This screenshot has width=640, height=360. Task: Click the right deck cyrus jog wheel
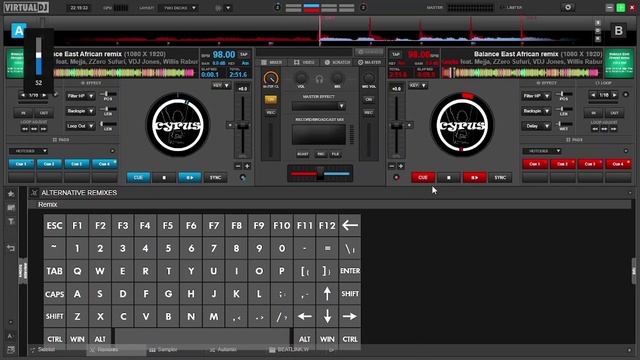tap(462, 125)
